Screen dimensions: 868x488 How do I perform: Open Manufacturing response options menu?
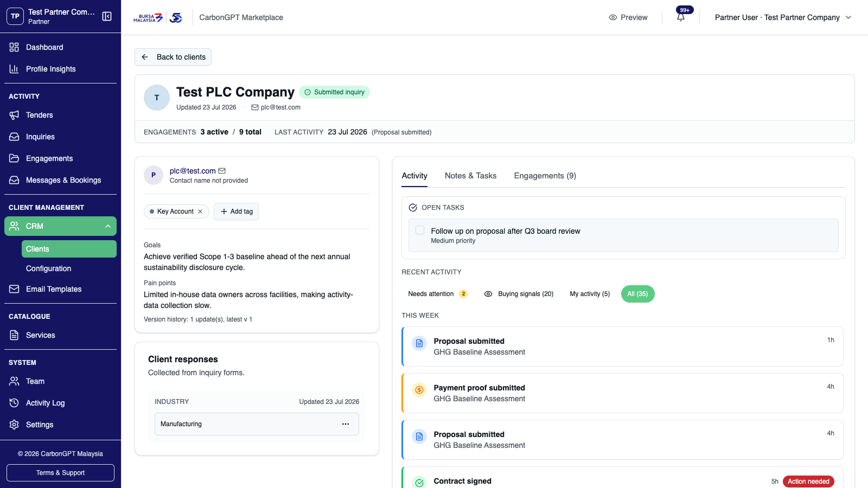tap(346, 424)
